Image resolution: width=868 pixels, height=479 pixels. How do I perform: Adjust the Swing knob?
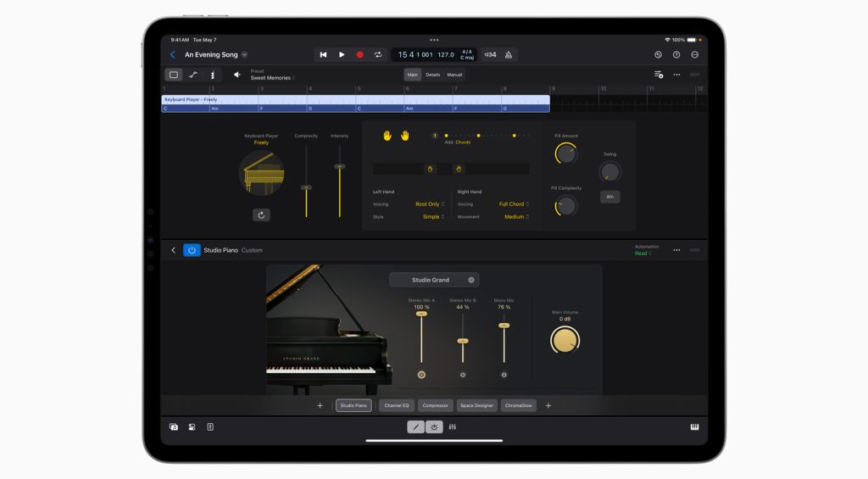[x=610, y=172]
